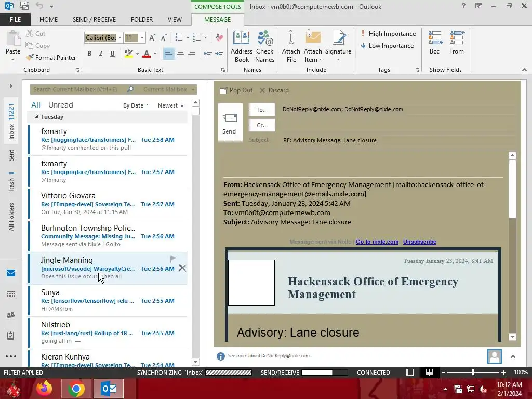Center the text
Screen dimensions: 532x399
pyautogui.click(x=180, y=54)
